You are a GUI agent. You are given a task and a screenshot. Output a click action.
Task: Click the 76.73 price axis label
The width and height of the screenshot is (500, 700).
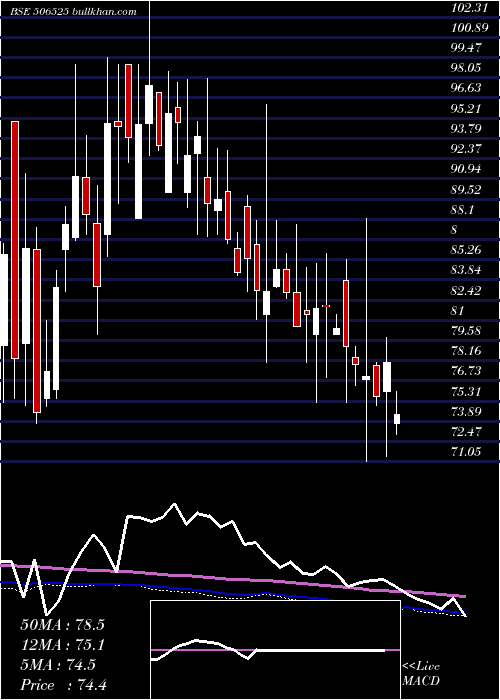pyautogui.click(x=467, y=371)
